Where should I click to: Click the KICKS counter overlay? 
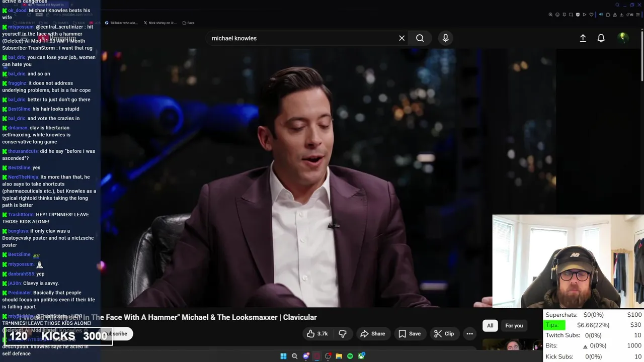(x=58, y=336)
